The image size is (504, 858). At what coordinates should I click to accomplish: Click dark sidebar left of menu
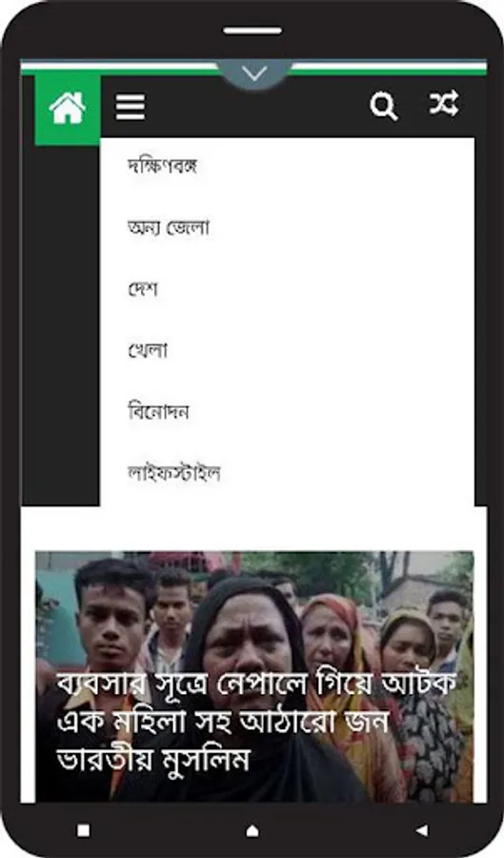pos(60,326)
